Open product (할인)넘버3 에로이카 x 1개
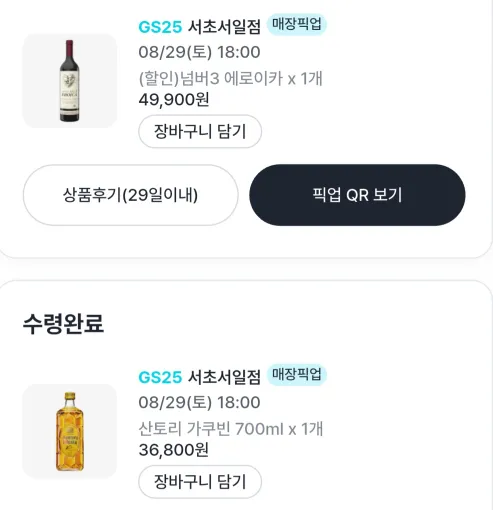 tap(231, 79)
